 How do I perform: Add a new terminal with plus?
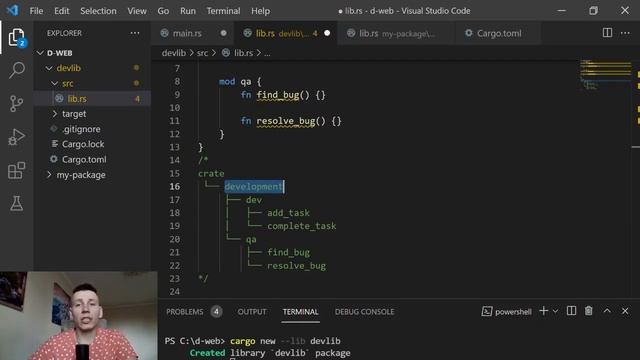(x=544, y=311)
